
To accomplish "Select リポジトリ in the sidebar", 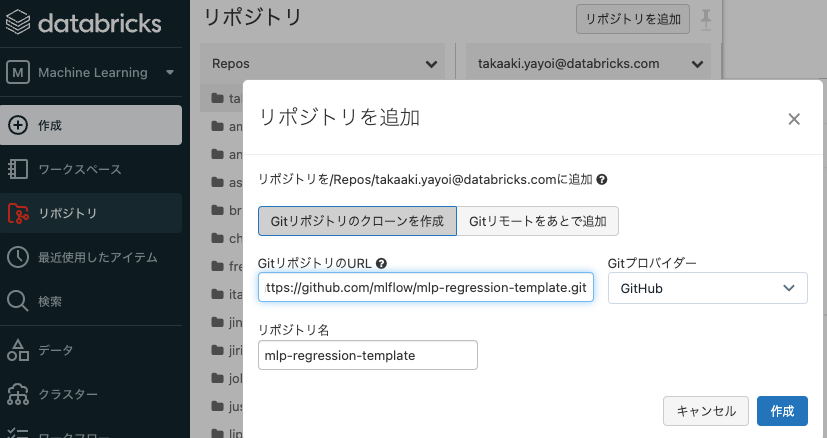I will tap(91, 213).
